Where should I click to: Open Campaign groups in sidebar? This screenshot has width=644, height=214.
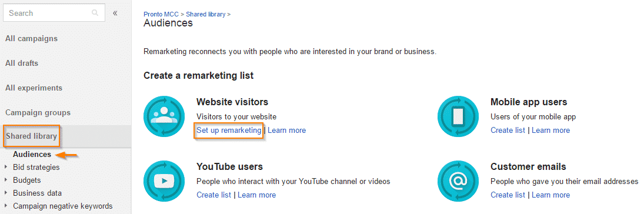point(38,112)
